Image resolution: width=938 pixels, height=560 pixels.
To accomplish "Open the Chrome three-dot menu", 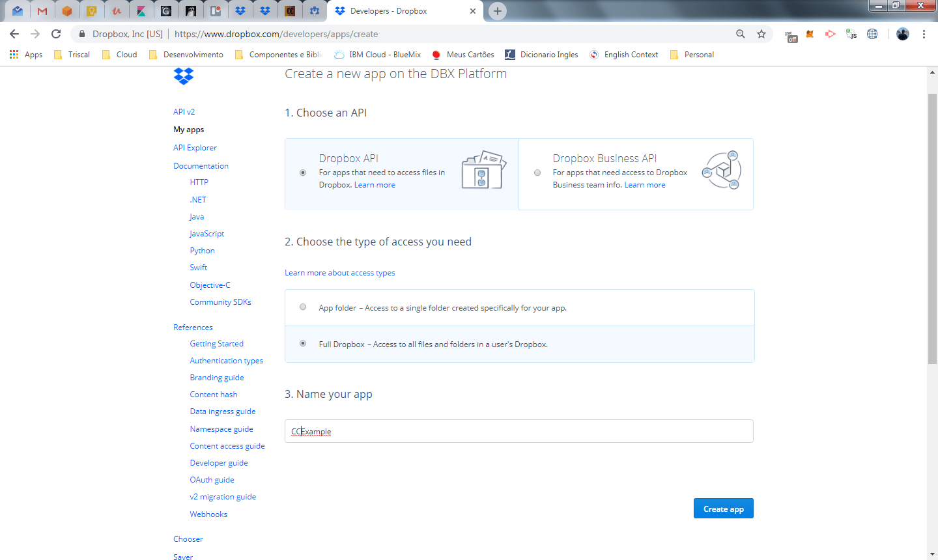I will pos(924,34).
